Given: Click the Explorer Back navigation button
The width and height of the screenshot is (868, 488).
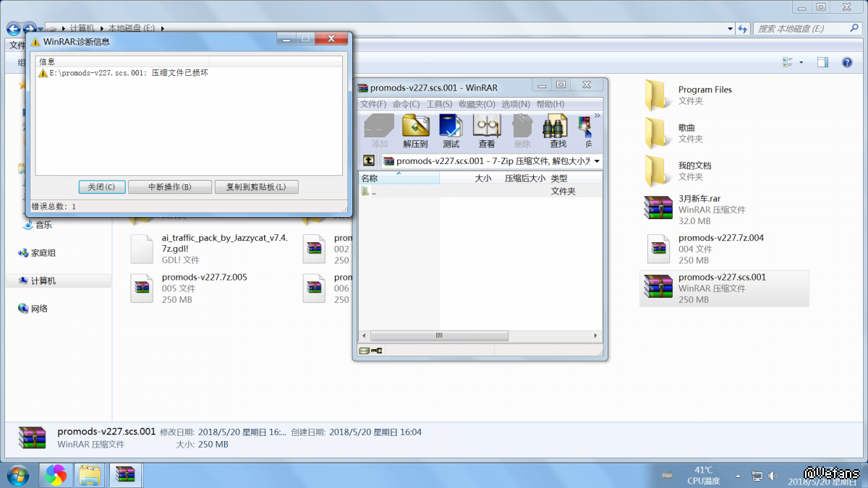Looking at the screenshot, I should 13,29.
